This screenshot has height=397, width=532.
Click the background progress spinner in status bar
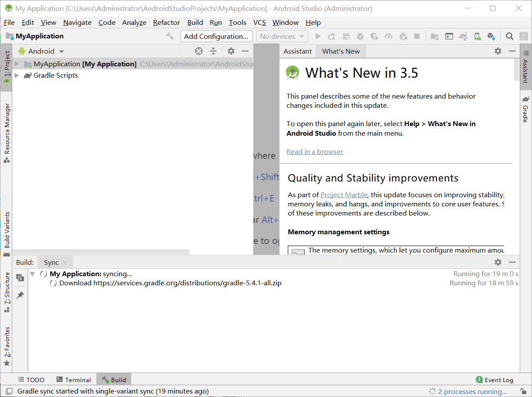click(432, 391)
